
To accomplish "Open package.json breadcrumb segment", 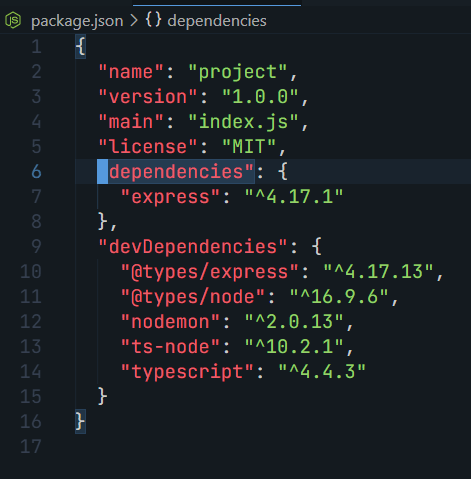I will point(77,21).
